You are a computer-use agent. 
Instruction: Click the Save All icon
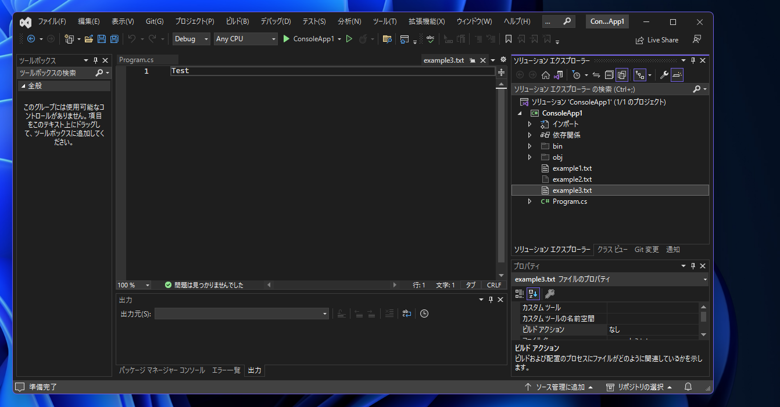click(x=114, y=39)
